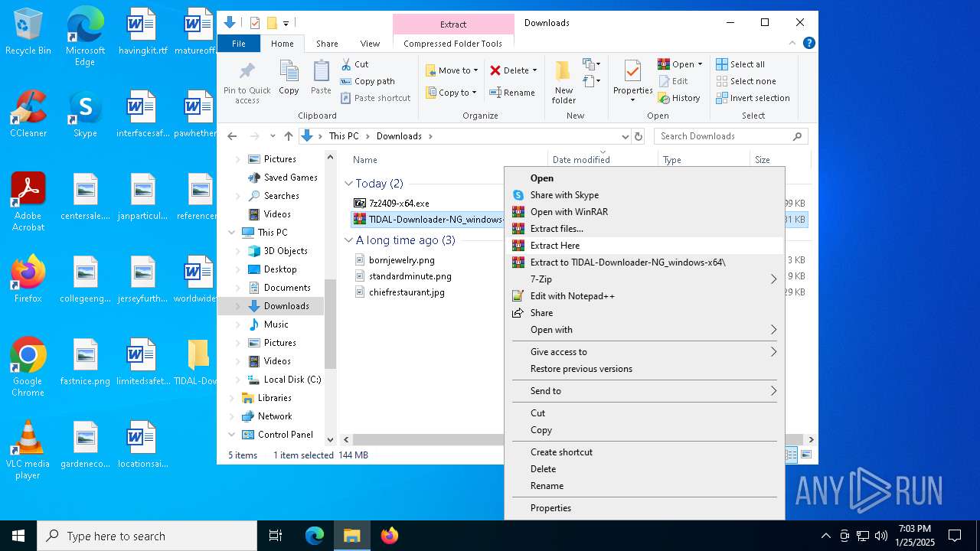The image size is (980, 551).
Task: Open Firefox from the taskbar
Action: coord(390,536)
